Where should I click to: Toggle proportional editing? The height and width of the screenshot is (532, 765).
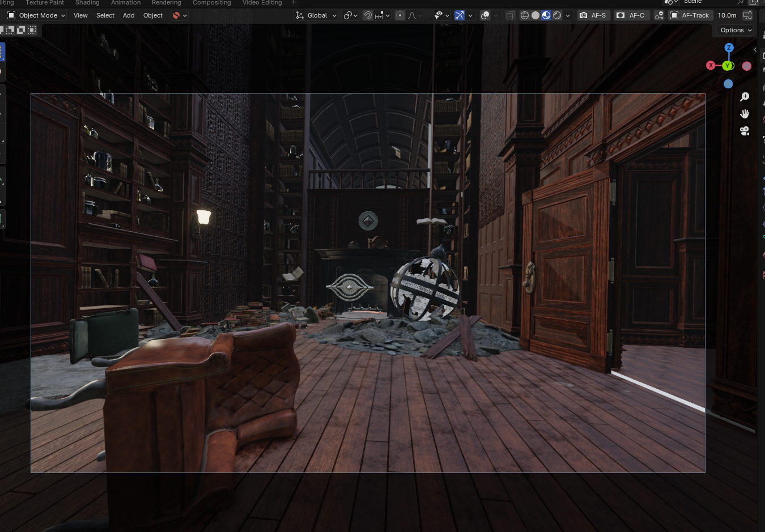point(400,15)
